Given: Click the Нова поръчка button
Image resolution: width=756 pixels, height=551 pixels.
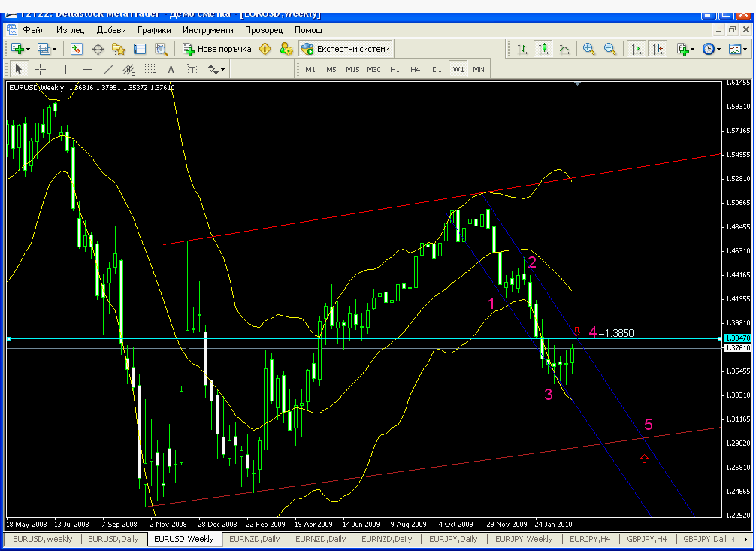Looking at the screenshot, I should pyautogui.click(x=217, y=49).
